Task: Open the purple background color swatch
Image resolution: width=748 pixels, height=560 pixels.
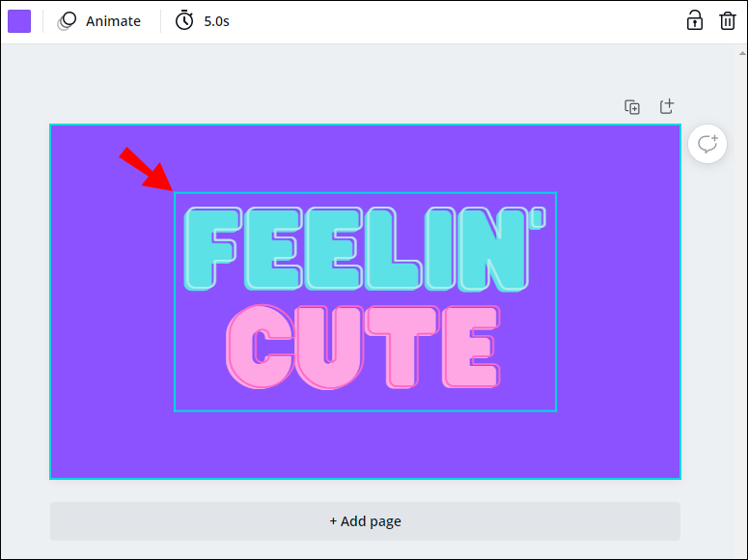Action: click(x=19, y=21)
